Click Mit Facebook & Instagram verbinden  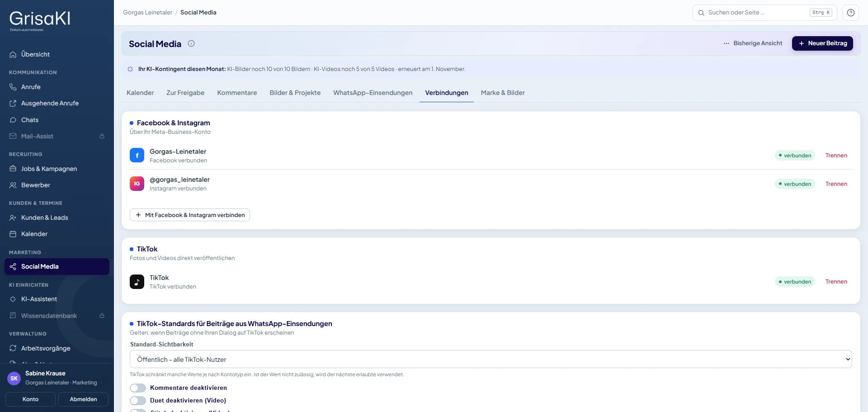pos(190,215)
